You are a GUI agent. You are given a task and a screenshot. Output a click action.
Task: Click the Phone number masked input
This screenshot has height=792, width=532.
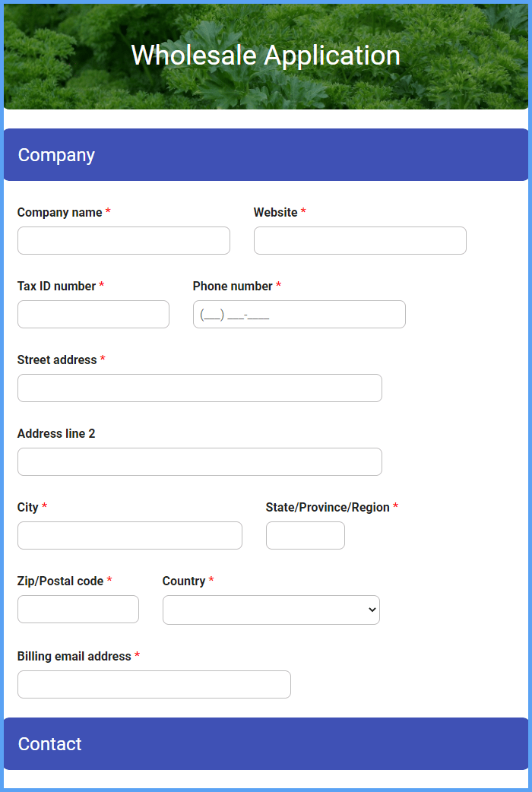[x=299, y=314]
